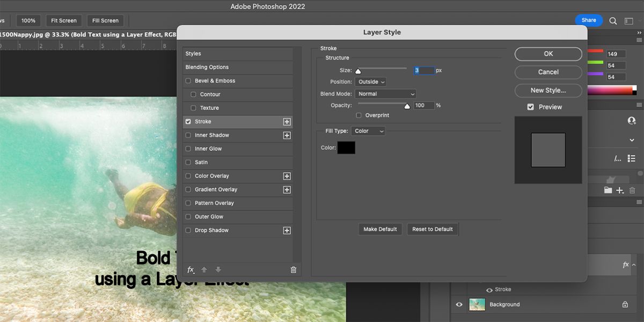This screenshot has height=322, width=644.
Task: Select the Background layer thumbnail
Action: (x=477, y=304)
